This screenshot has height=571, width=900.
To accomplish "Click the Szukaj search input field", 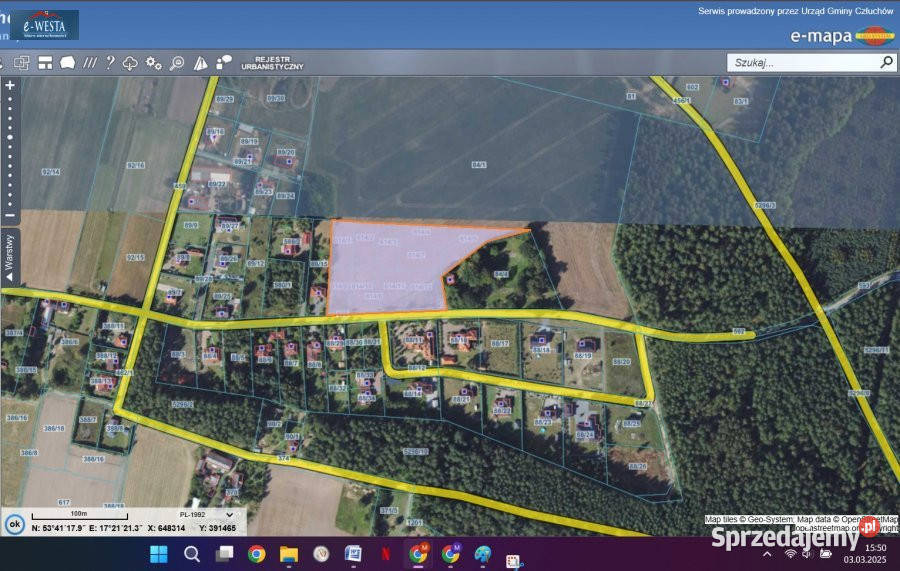I will [x=800, y=62].
